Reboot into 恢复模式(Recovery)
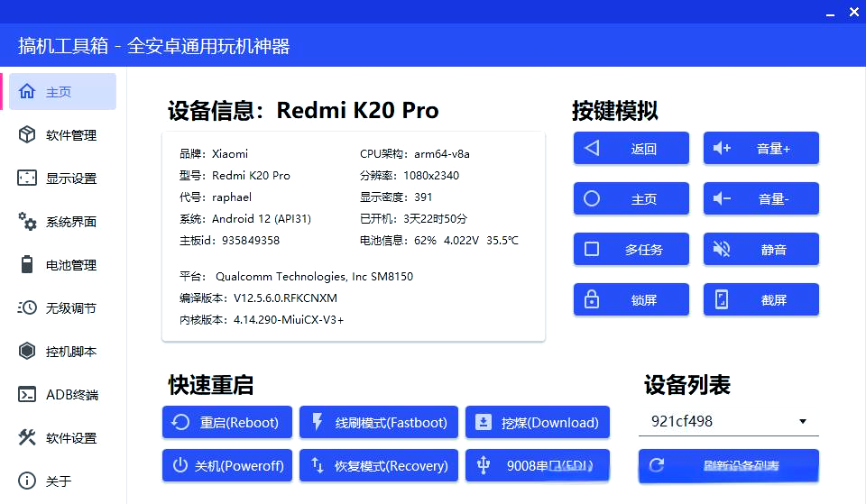The image size is (866, 504). tap(379, 465)
